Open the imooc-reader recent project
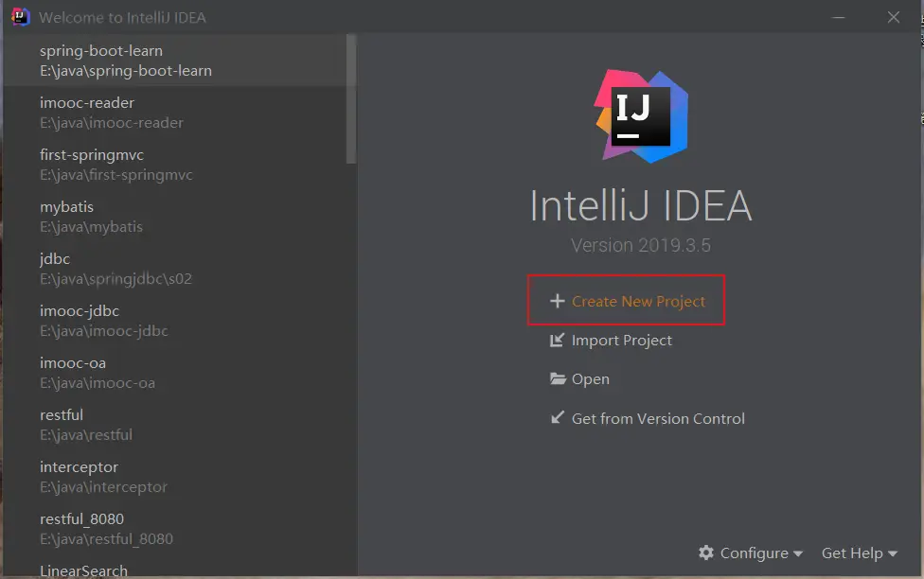Viewport: 924px width, 579px height. tap(112, 113)
